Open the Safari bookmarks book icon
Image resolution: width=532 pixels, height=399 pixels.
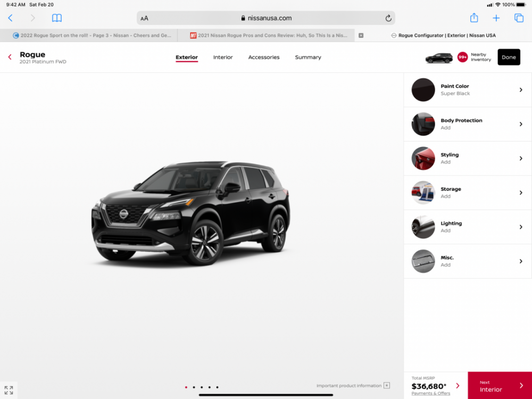point(57,18)
